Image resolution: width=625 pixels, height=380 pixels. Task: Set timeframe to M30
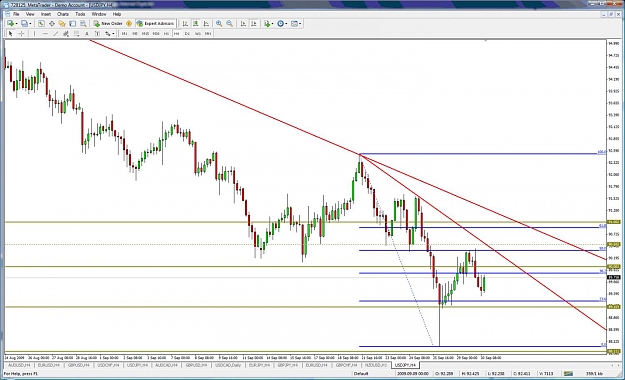pos(156,33)
